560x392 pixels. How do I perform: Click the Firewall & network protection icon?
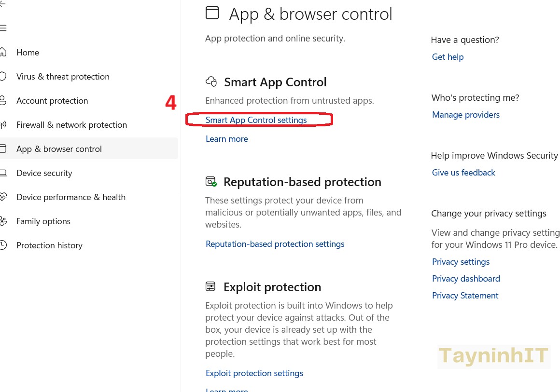click(x=3, y=125)
